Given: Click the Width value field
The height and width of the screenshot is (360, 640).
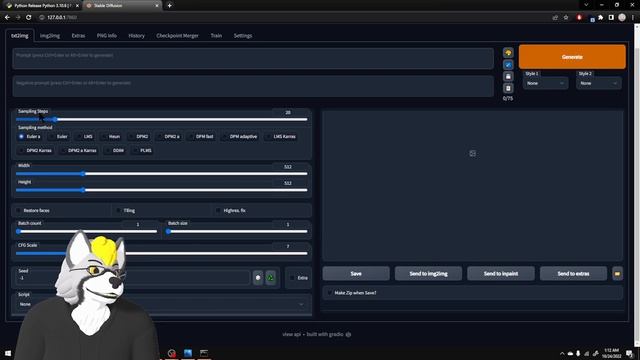Looking at the screenshot, I should [289, 167].
